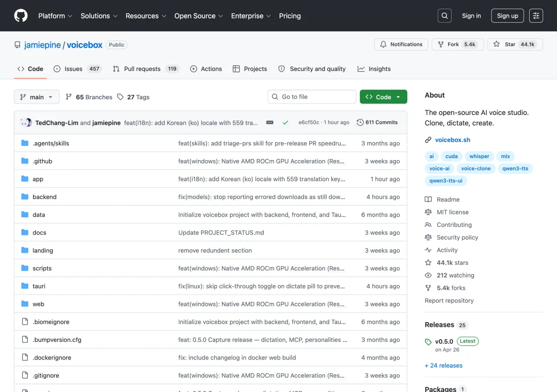557x392 pixels.
Task: Open the .dockerignore file
Action: point(52,358)
